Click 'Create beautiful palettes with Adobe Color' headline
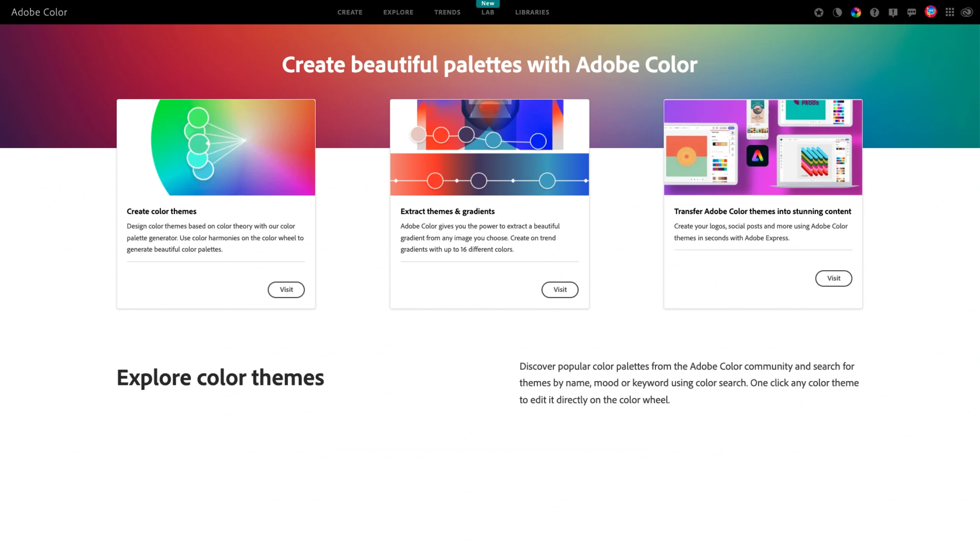This screenshot has width=980, height=546. coord(490,64)
